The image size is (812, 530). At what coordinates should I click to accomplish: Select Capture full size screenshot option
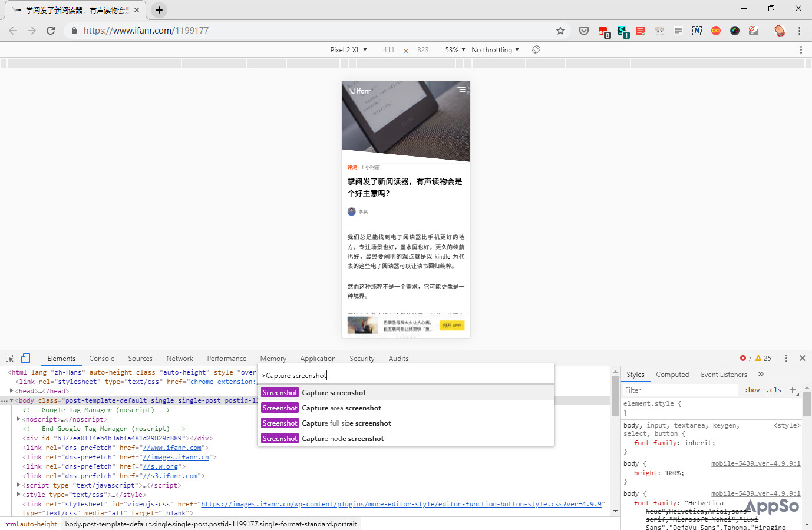(346, 423)
